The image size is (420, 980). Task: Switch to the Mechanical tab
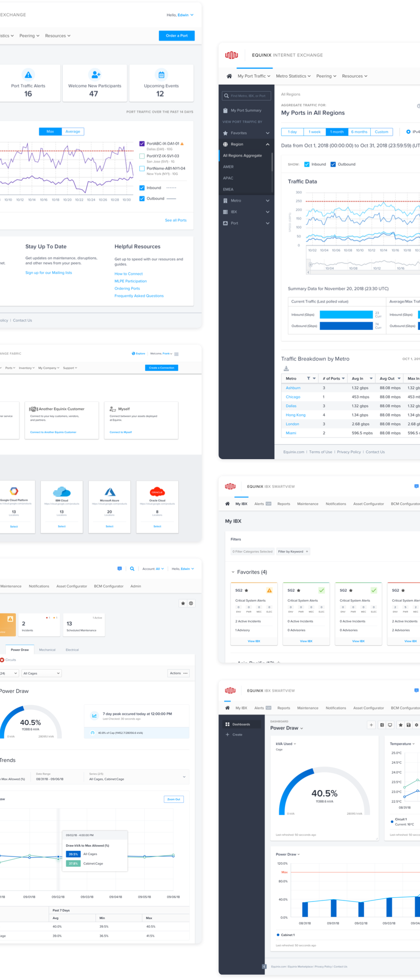pos(47,650)
